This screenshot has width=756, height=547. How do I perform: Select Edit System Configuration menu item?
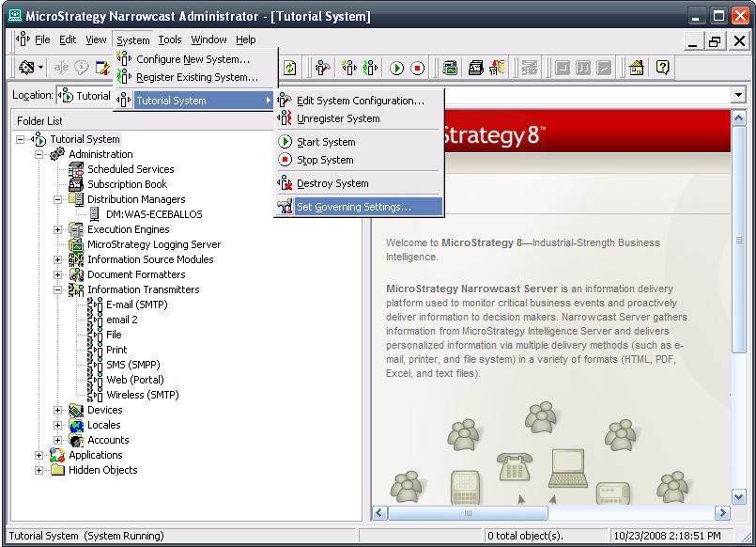360,101
